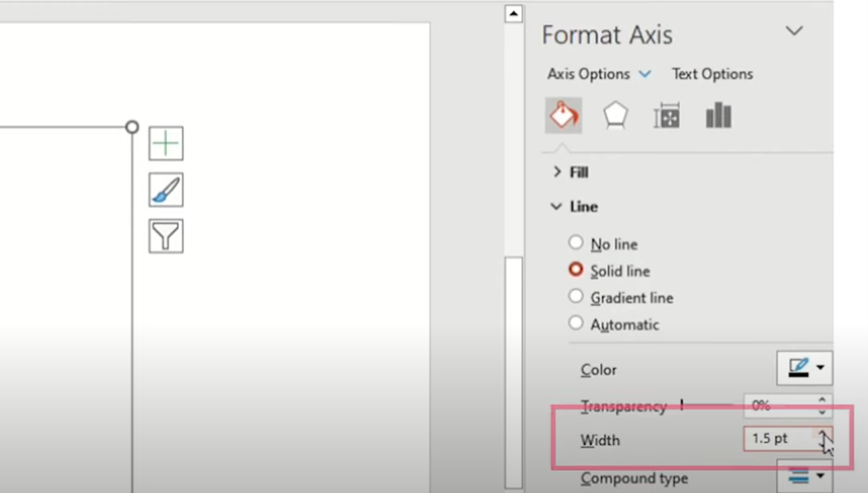Open the Size & Properties tab
This screenshot has width=868, height=493.
coord(667,116)
